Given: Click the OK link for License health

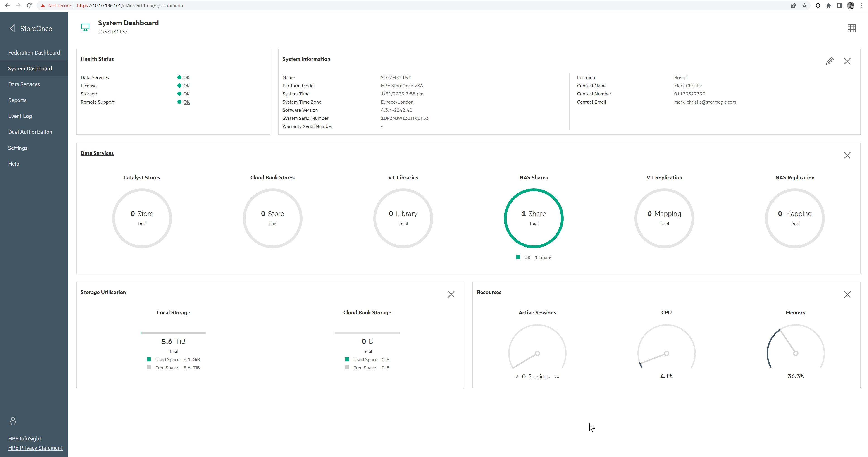Looking at the screenshot, I should pos(186,86).
